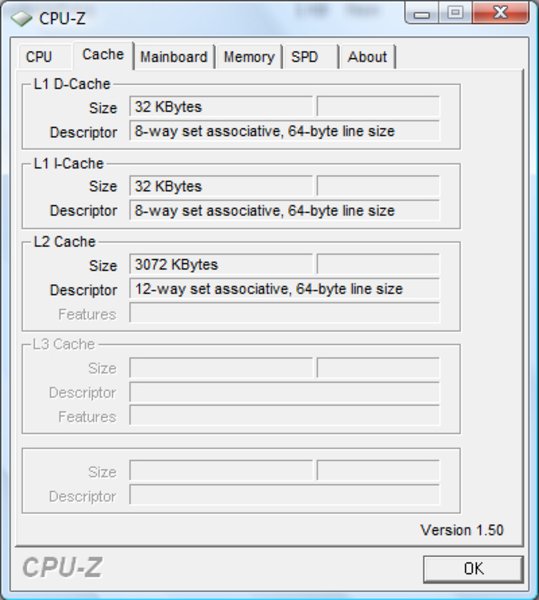Switch to the Memory tab
This screenshot has width=539, height=600.
click(249, 57)
